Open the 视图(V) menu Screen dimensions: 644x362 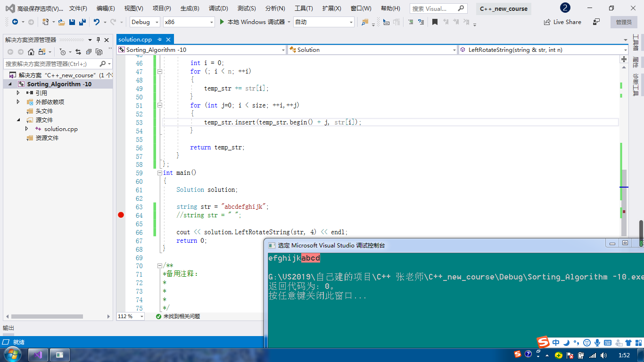click(x=133, y=8)
